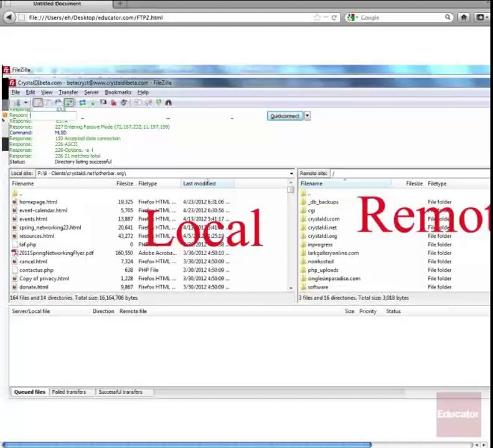This screenshot has width=493, height=448.
Task: Sort local files by Filesize header
Action: click(x=125, y=184)
